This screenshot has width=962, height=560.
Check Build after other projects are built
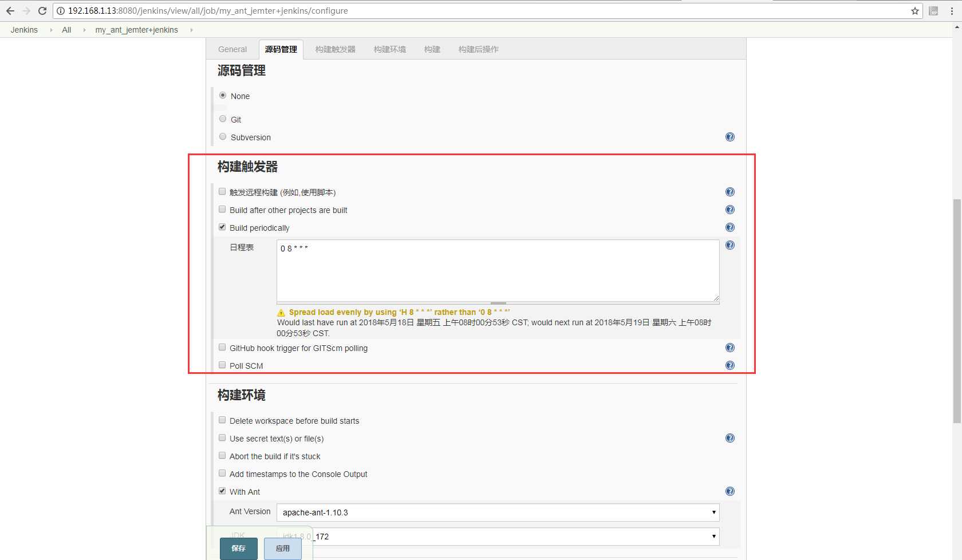222,210
